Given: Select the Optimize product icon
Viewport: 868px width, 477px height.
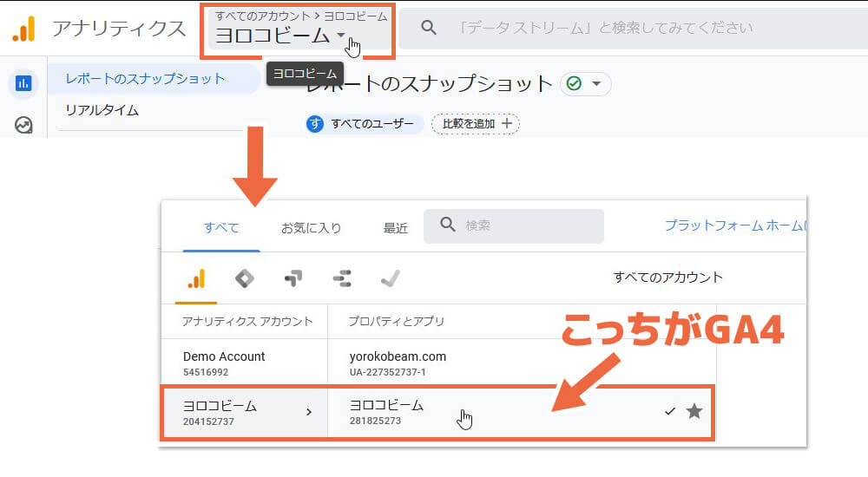Looking at the screenshot, I should [293, 278].
